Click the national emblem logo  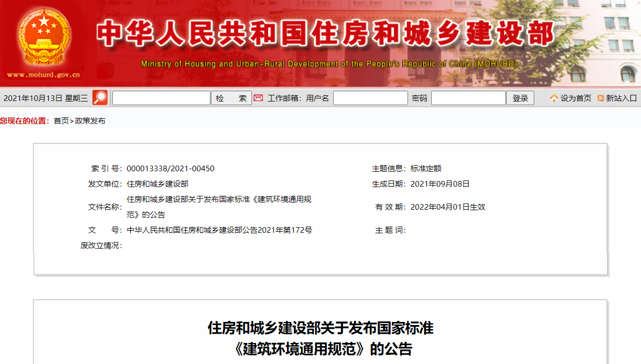click(43, 37)
